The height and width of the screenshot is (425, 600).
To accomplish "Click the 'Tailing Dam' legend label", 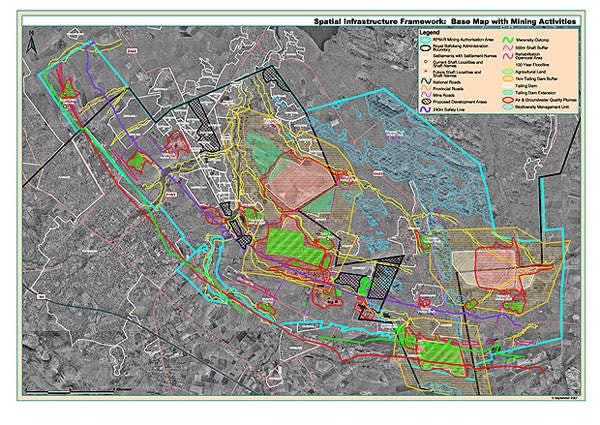I will [x=526, y=86].
